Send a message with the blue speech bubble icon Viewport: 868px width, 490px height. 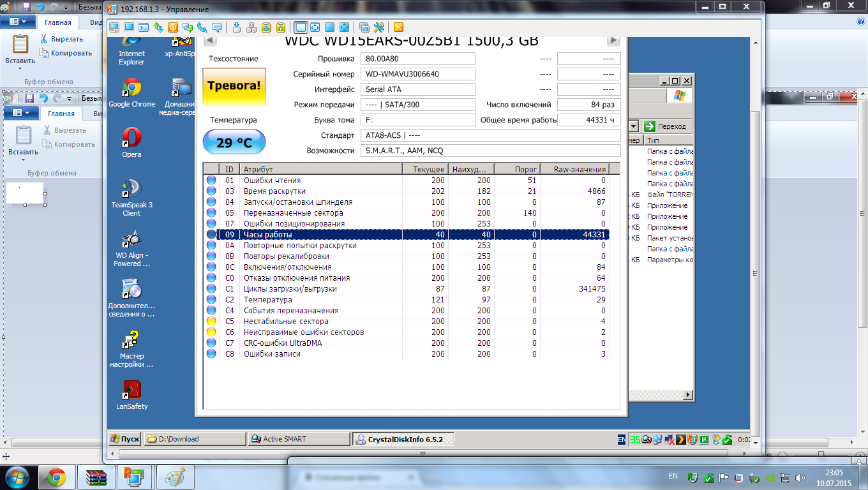217,27
